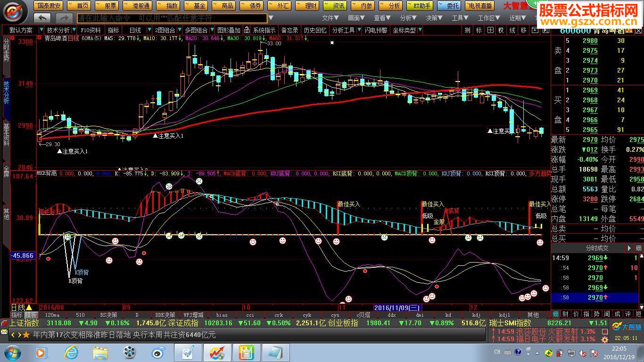This screenshot has height=362, width=644.
Task: Click the 股票 top navigation button
Action: point(107,6)
